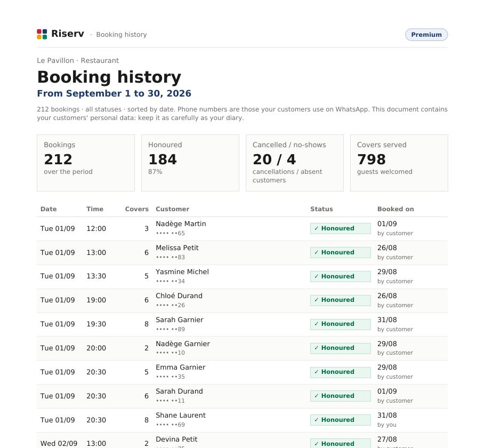Click the Time column header
485x448 pixels.
[x=95, y=209]
